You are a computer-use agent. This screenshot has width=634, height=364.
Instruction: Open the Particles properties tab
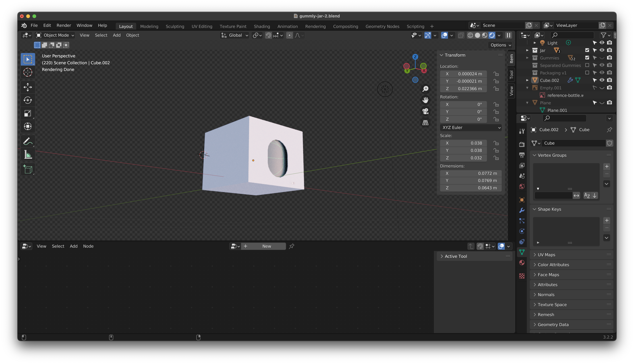(x=522, y=221)
